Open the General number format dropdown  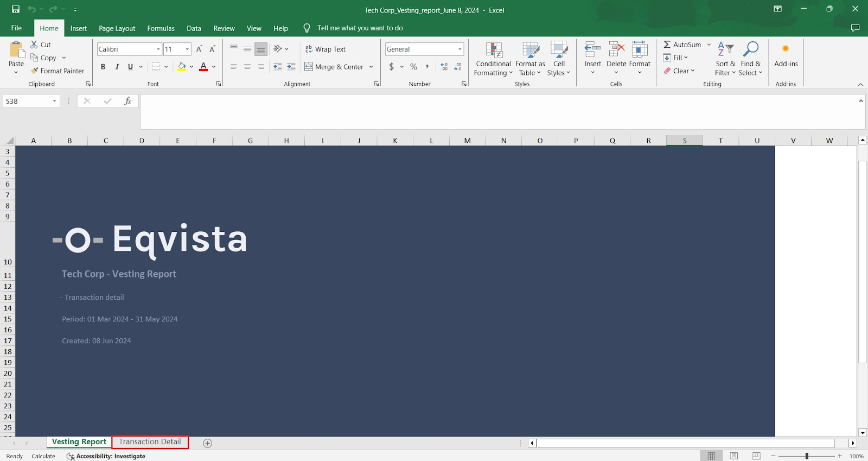pos(460,49)
